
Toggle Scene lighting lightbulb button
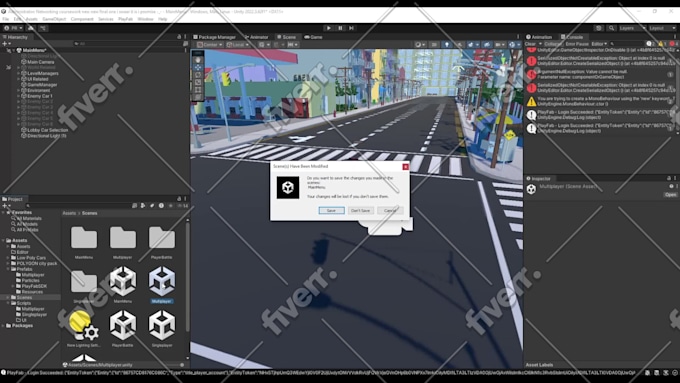click(447, 45)
